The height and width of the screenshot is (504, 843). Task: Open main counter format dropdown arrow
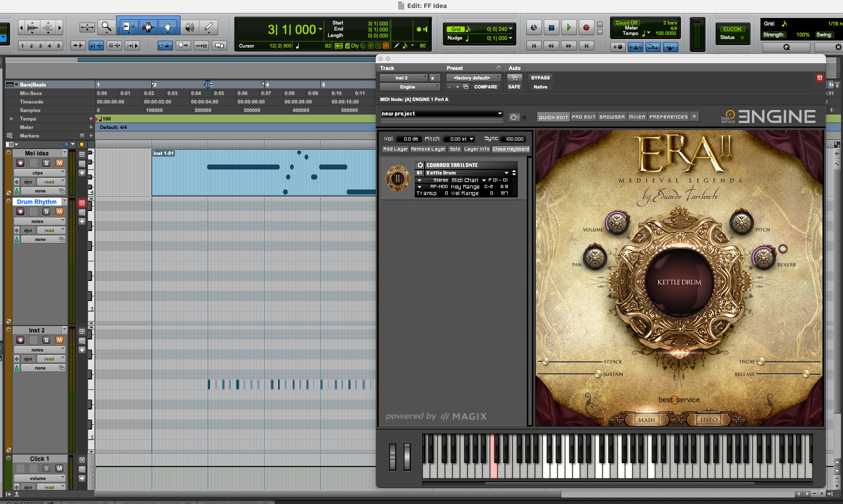[321, 29]
